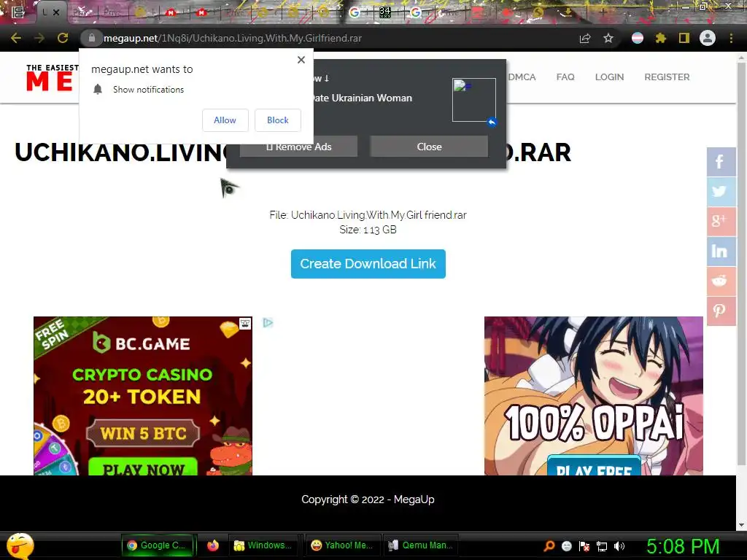The height and width of the screenshot is (560, 747).
Task: Open the REGISTER page
Action: tap(667, 77)
